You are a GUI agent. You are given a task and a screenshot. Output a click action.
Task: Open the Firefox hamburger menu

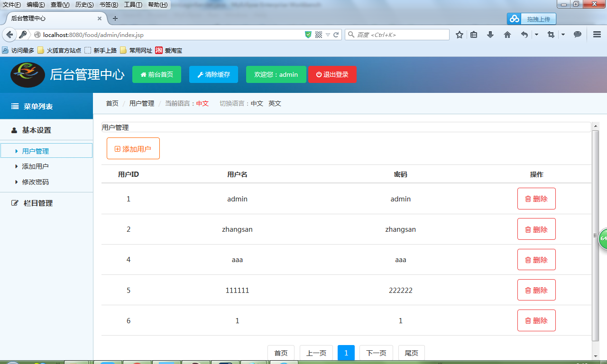[597, 35]
